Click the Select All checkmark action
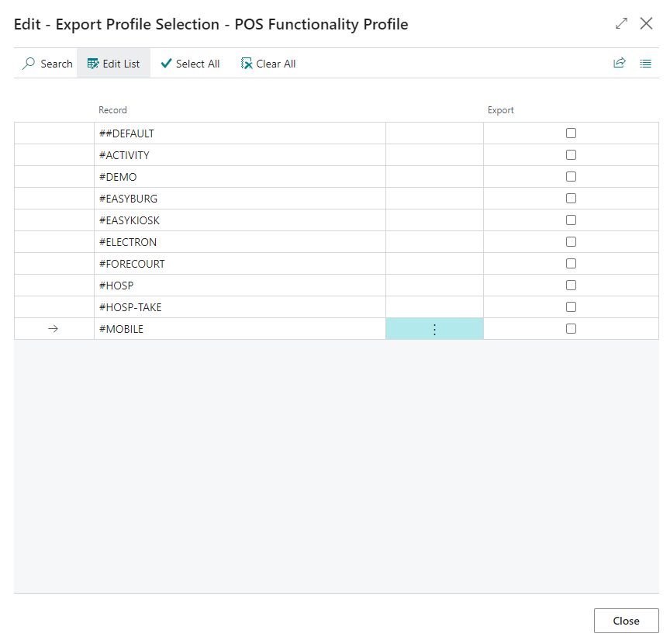The image size is (670, 644). (190, 64)
